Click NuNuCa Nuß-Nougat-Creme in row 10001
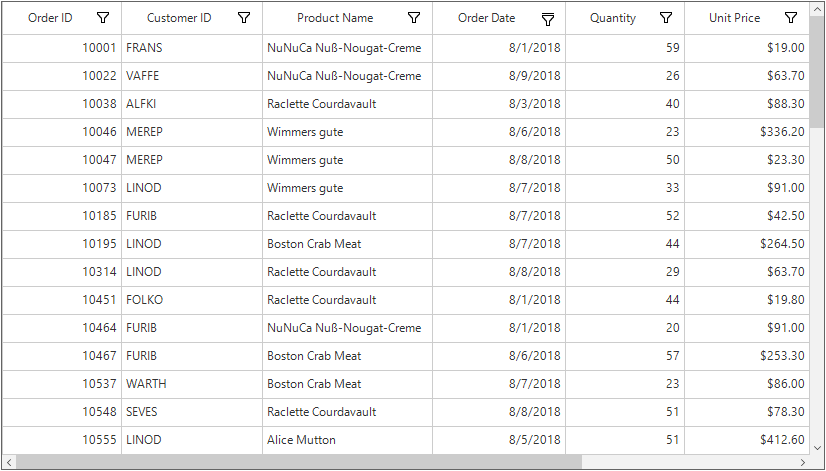Screen dimensions: 826x471 pyautogui.click(x=348, y=48)
